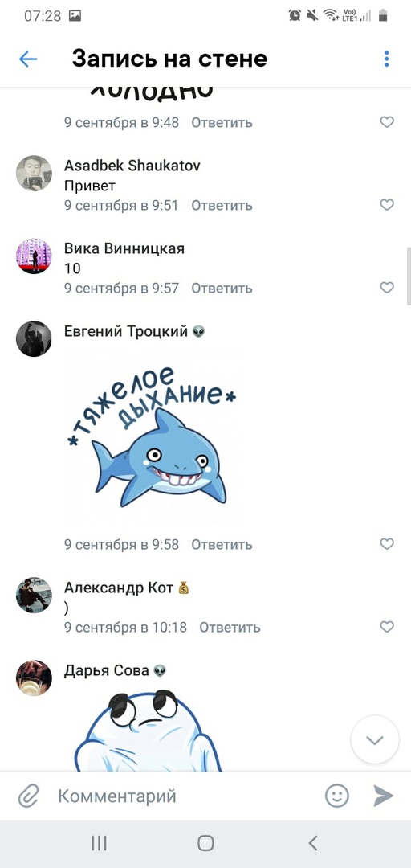The image size is (411, 868).
Task: Like Вика Винницкая's comment with heart
Action: tap(387, 287)
